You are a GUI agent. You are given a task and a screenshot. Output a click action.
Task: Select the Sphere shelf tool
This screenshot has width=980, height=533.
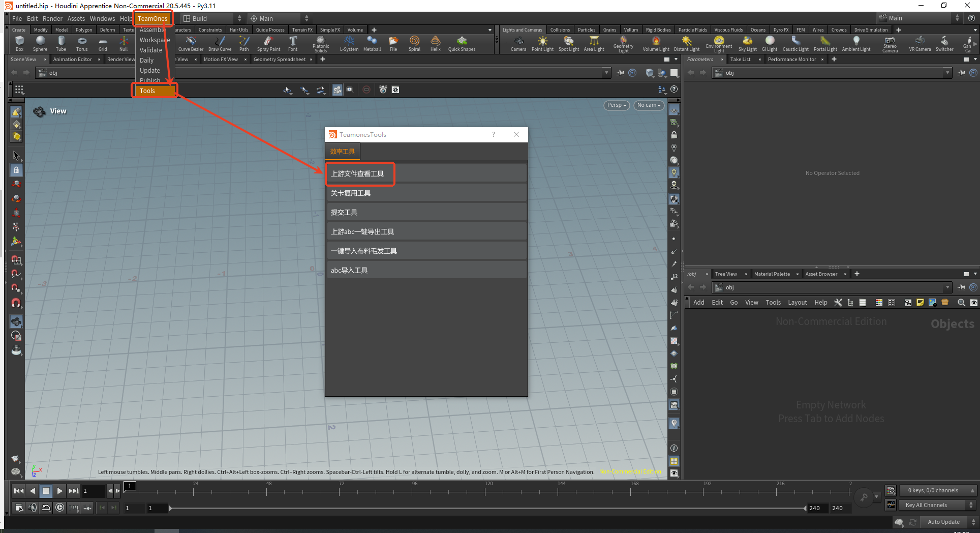pyautogui.click(x=40, y=43)
